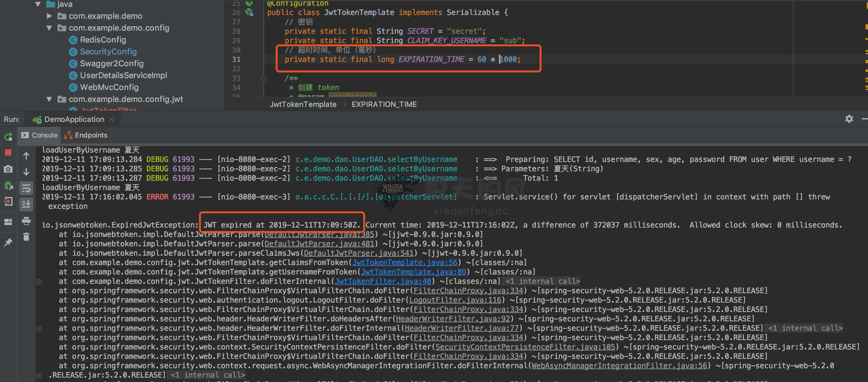Image resolution: width=868 pixels, height=382 pixels.
Task: Open LogoutFilter.java:116 link
Action: 455,300
